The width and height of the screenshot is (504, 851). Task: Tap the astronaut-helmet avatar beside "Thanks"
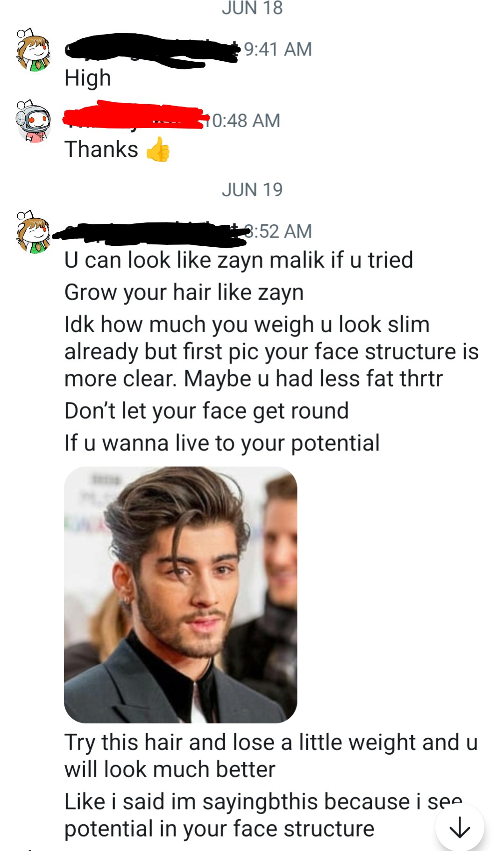click(x=33, y=121)
